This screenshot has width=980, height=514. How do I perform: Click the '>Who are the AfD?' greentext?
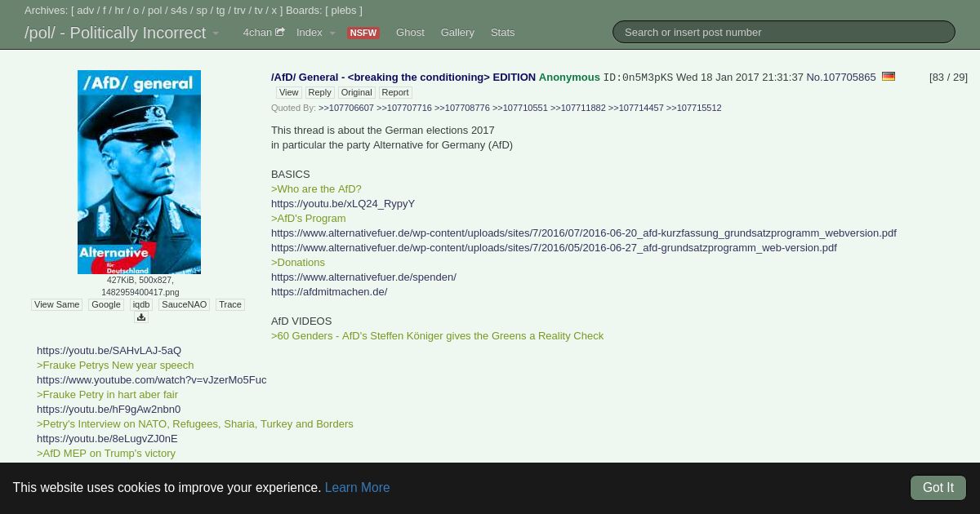click(316, 188)
